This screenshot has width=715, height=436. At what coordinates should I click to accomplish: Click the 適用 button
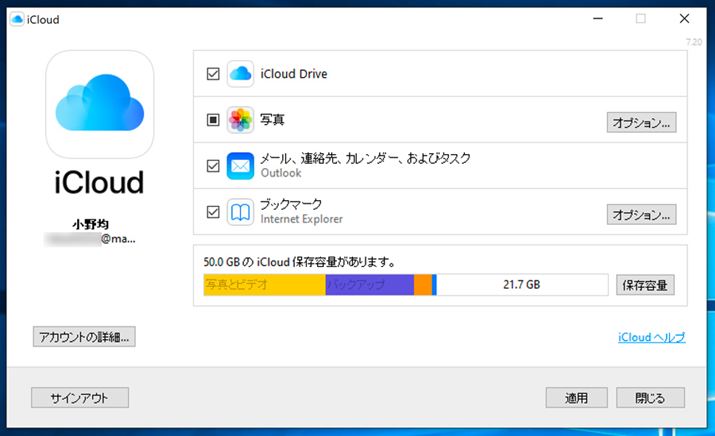pos(576,398)
